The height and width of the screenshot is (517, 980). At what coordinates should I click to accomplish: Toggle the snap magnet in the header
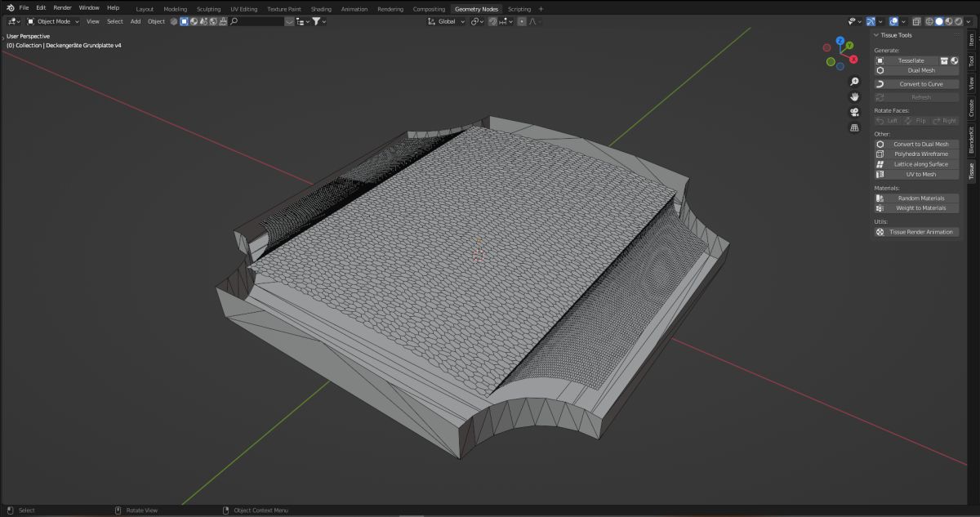pos(492,21)
